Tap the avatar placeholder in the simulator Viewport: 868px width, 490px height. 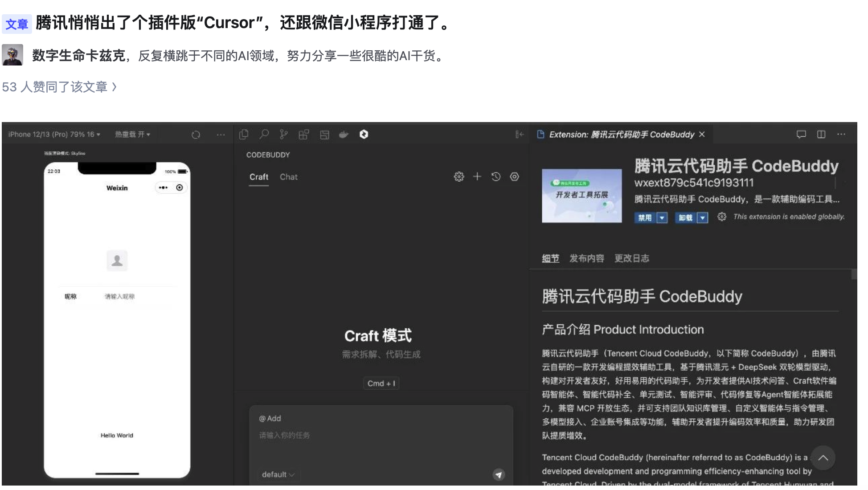[117, 261]
